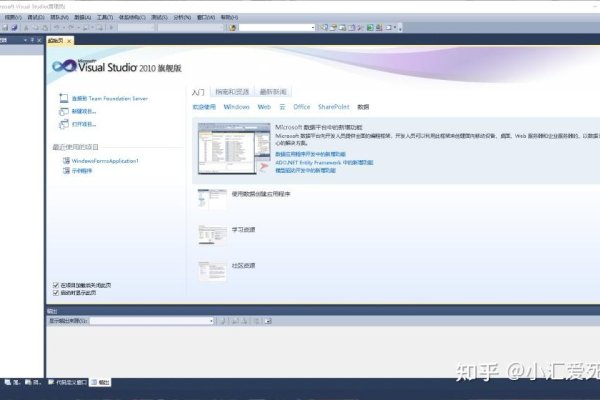Open recent project WindowsFormsApplication1

[x=105, y=161]
